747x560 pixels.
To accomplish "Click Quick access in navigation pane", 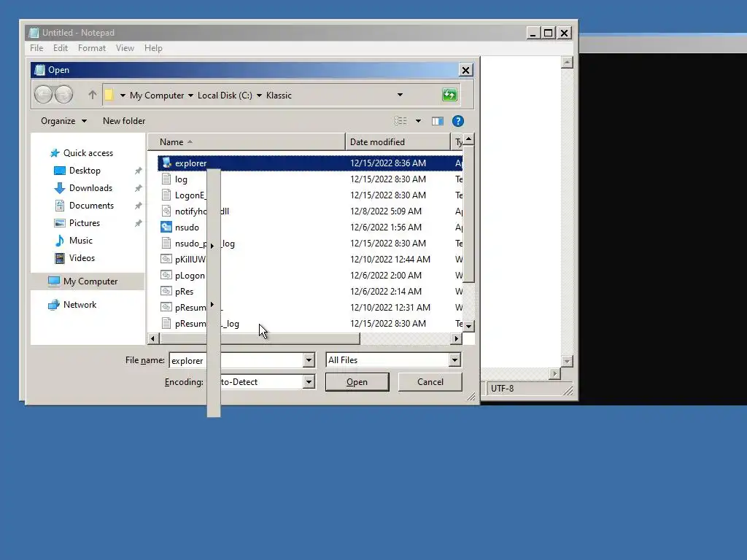I will point(88,153).
